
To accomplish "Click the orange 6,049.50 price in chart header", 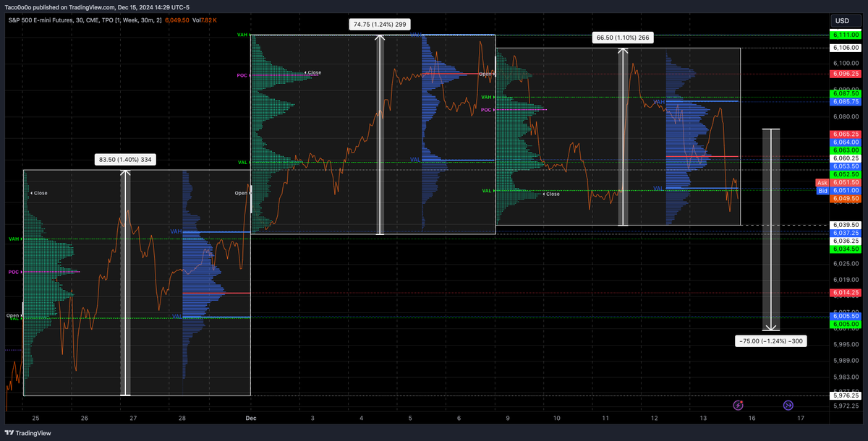I will click(x=178, y=20).
